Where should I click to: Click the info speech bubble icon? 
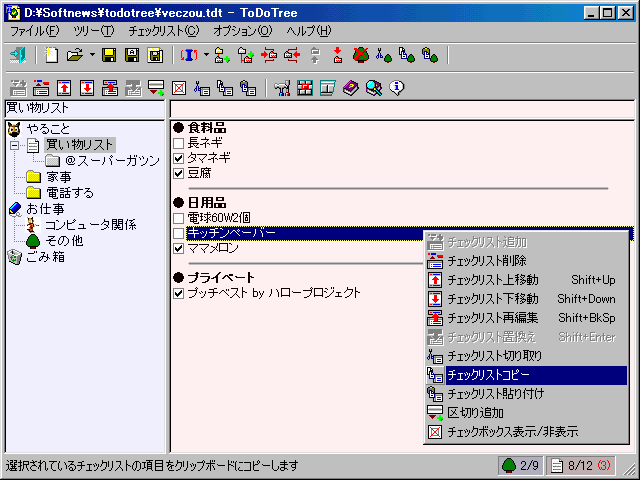click(x=397, y=88)
